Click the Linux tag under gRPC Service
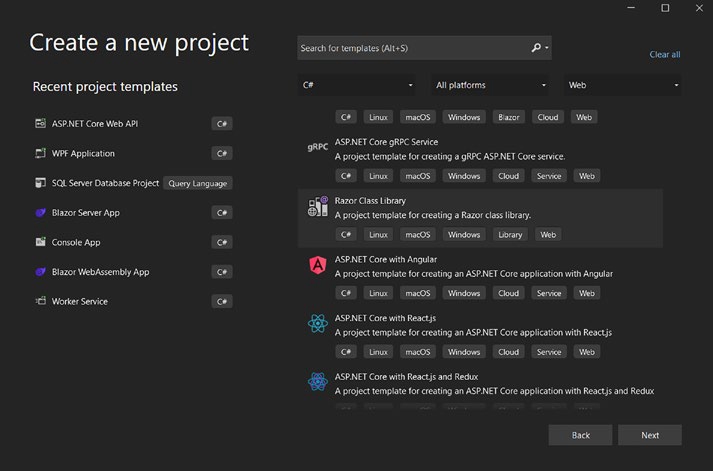The width and height of the screenshot is (713, 471). (x=378, y=176)
